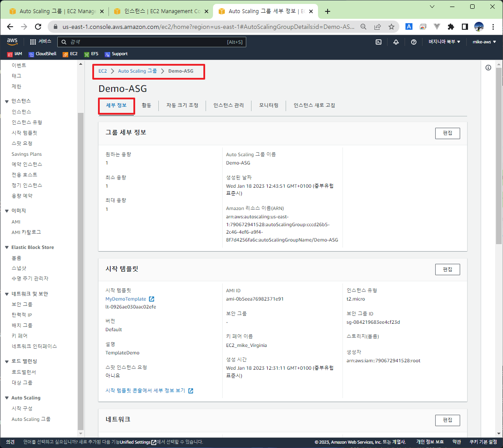The width and height of the screenshot is (503, 448).
Task: Open the notifications bell icon
Action: 396,42
